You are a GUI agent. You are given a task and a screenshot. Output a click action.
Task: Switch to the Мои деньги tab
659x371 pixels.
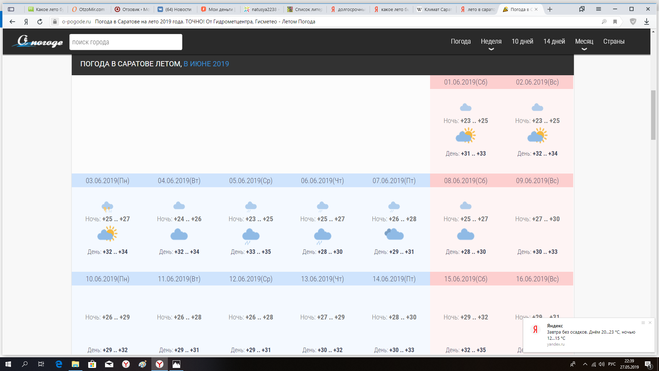(218, 9)
